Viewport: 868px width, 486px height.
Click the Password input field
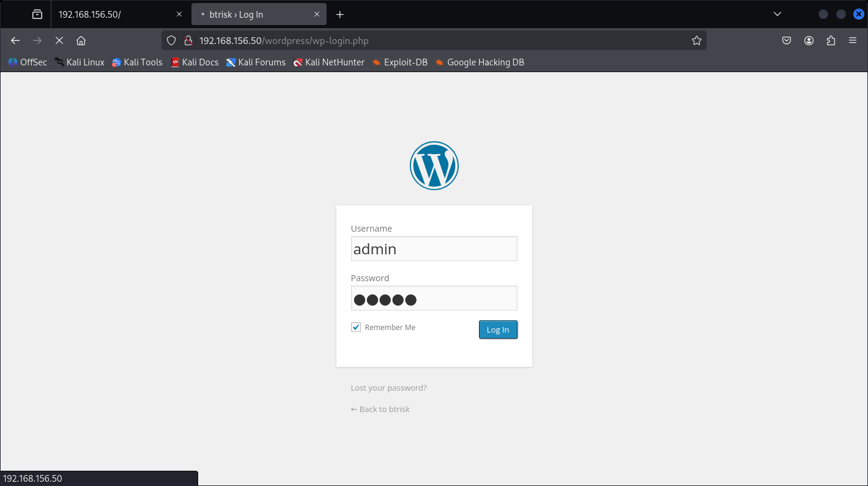(434, 298)
